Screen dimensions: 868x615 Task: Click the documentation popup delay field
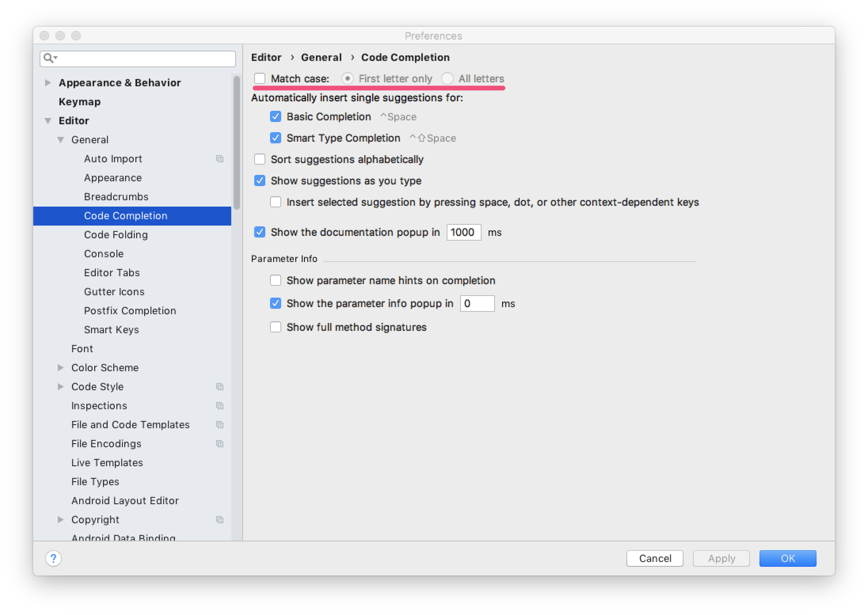[x=464, y=232]
